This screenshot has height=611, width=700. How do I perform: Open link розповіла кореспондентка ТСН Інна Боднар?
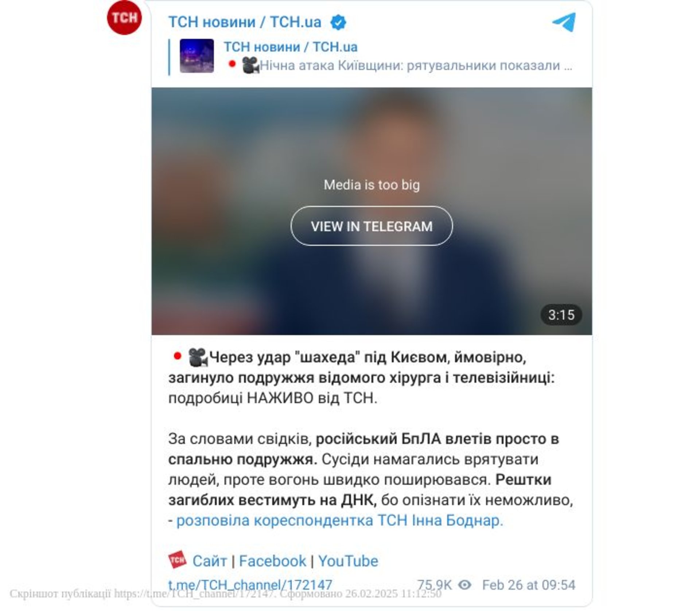click(x=340, y=520)
